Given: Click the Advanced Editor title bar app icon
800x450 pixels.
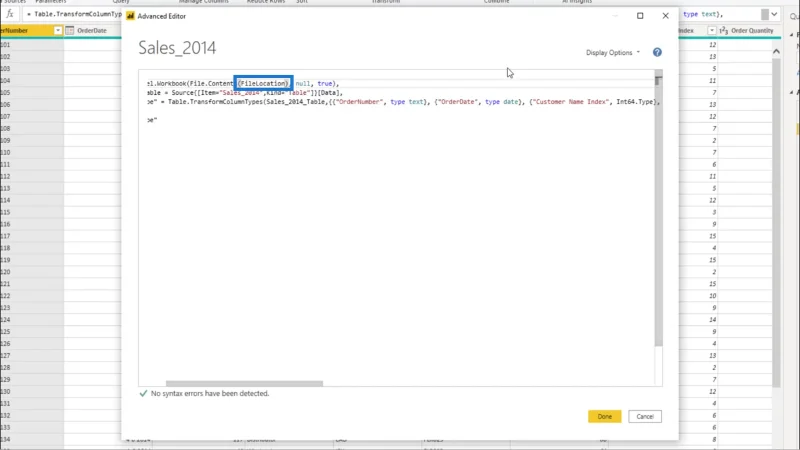Looking at the screenshot, I should pos(131,16).
